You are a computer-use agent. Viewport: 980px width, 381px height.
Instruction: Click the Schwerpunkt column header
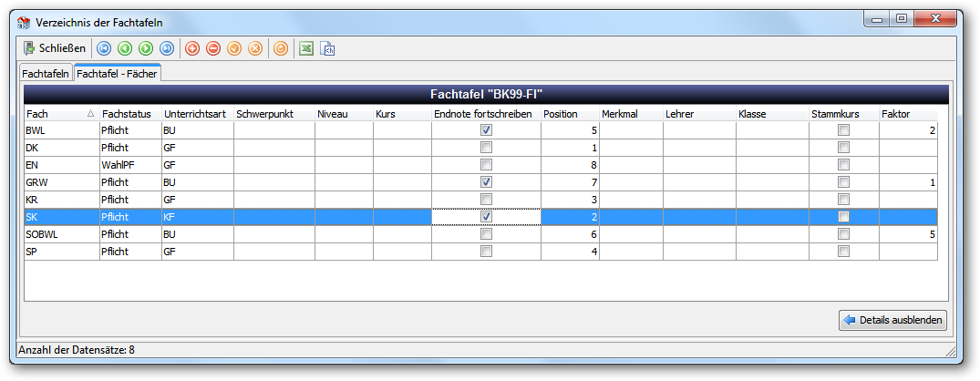(x=274, y=114)
